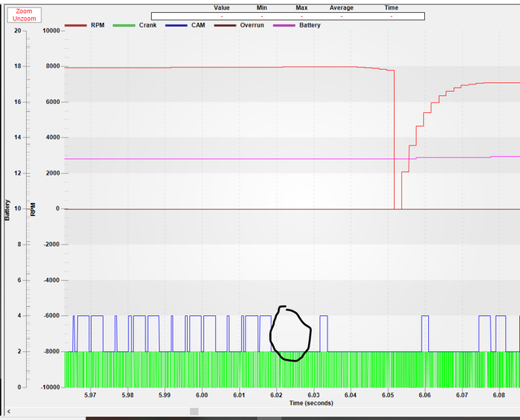520x420 pixels.
Task: Select the Overrun legend label
Action: pyautogui.click(x=252, y=25)
